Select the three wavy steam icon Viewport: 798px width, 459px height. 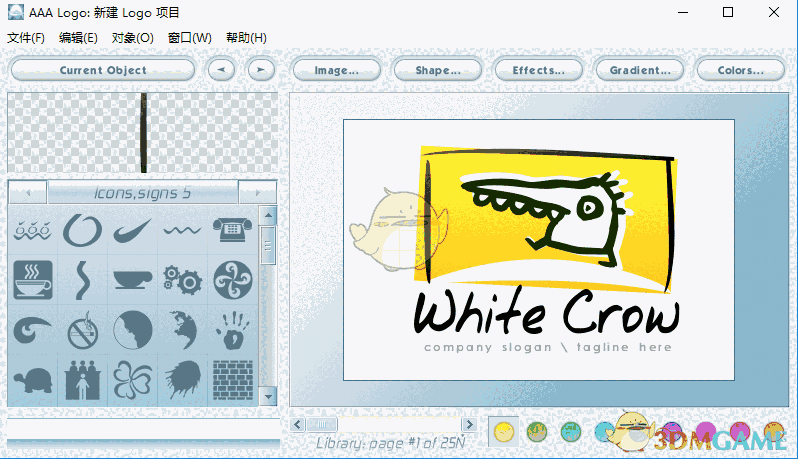pyautogui.click(x=33, y=230)
